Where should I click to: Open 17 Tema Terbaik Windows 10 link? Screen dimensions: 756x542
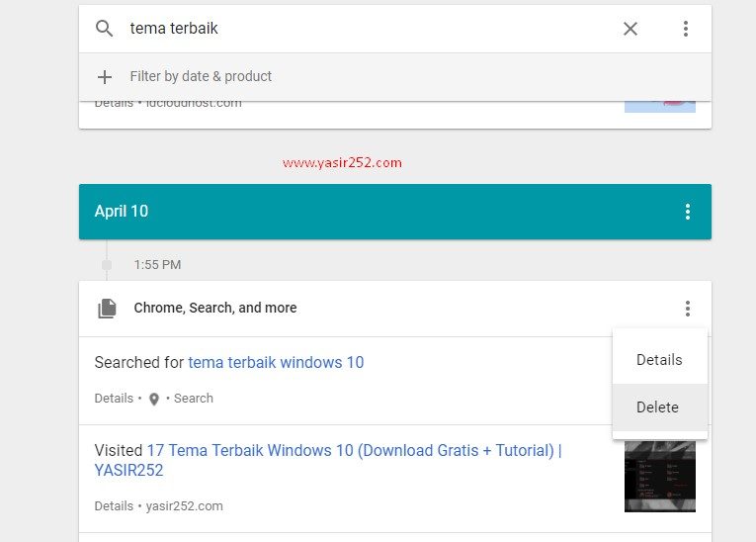tap(328, 460)
